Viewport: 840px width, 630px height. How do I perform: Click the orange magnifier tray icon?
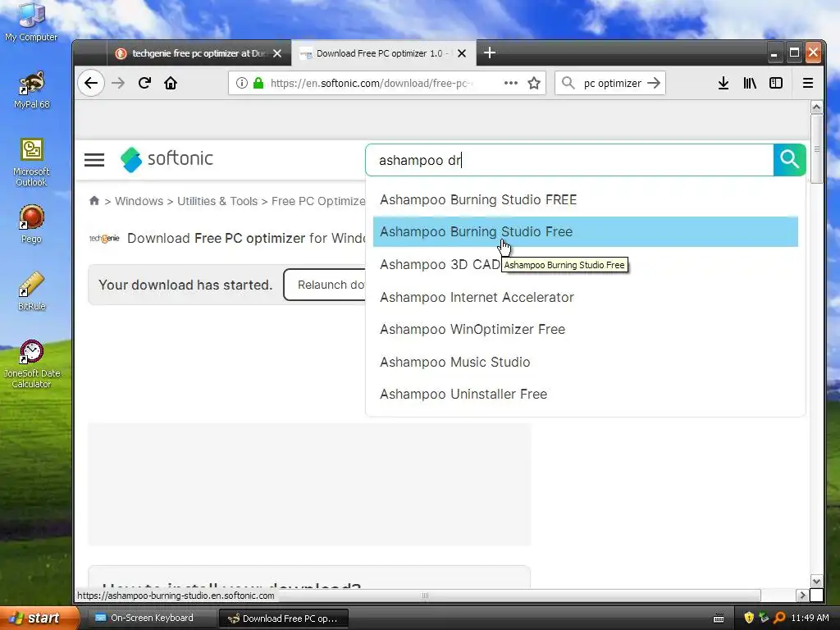pos(779,619)
